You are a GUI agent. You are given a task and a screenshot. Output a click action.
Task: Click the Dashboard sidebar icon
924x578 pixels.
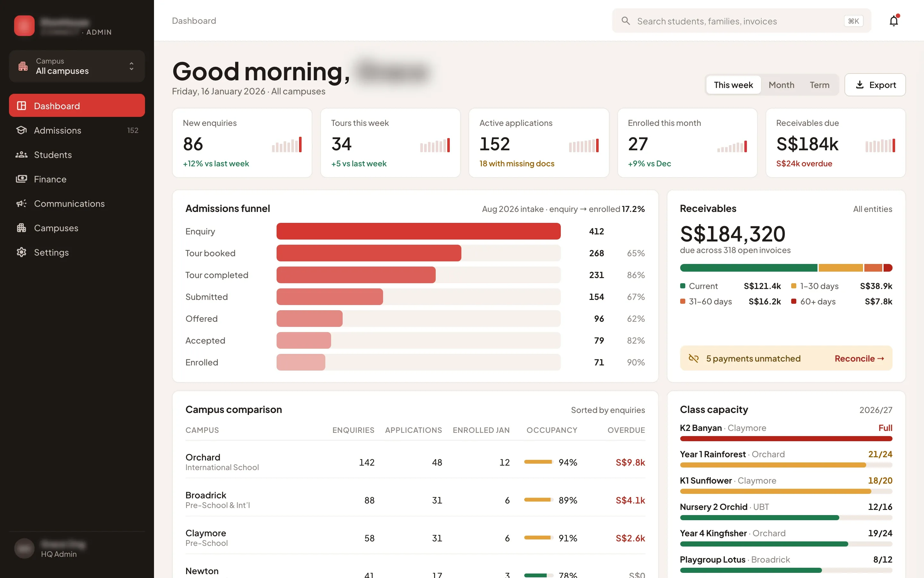21,106
